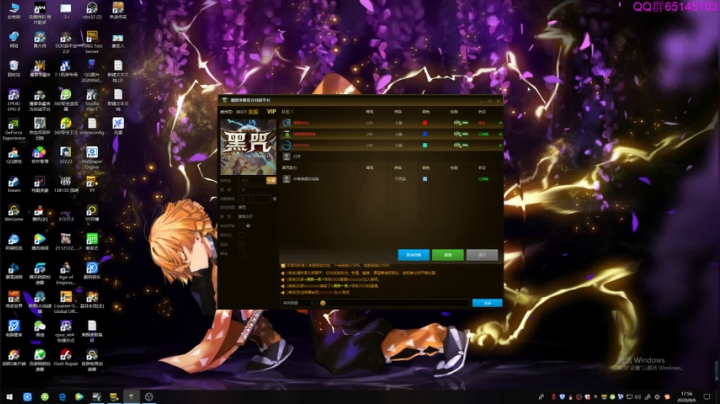Toggle the first checkbox in room settings
720x404 pixels.
tap(242, 226)
